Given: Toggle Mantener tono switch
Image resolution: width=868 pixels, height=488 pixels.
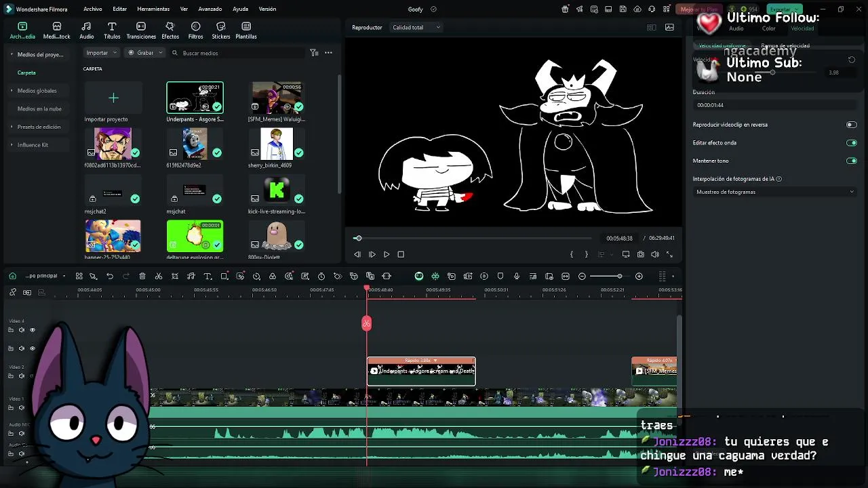Looking at the screenshot, I should pos(852,161).
